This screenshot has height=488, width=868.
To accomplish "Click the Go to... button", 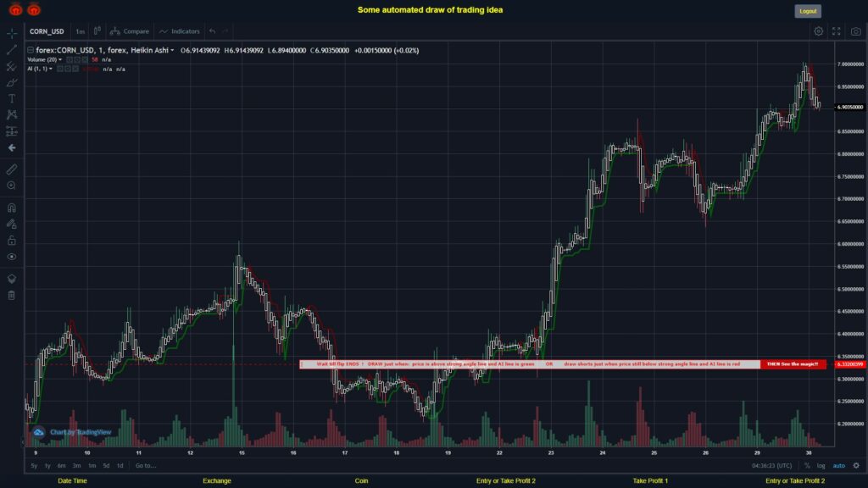I will point(146,466).
